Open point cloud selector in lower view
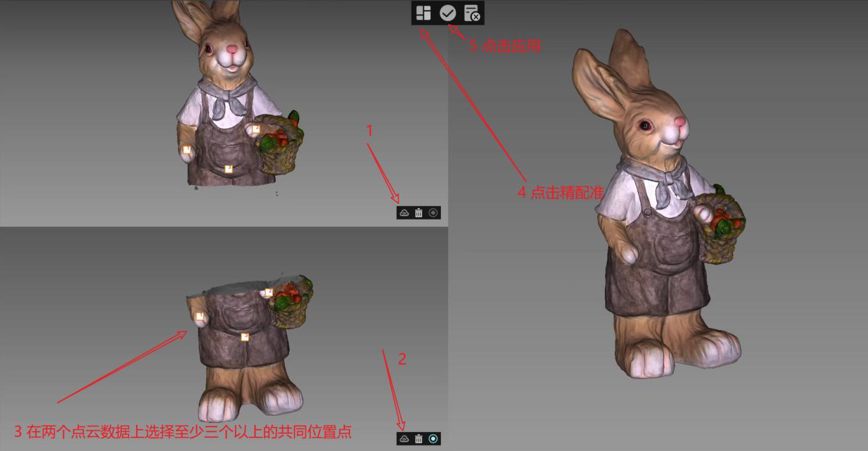 pyautogui.click(x=404, y=439)
